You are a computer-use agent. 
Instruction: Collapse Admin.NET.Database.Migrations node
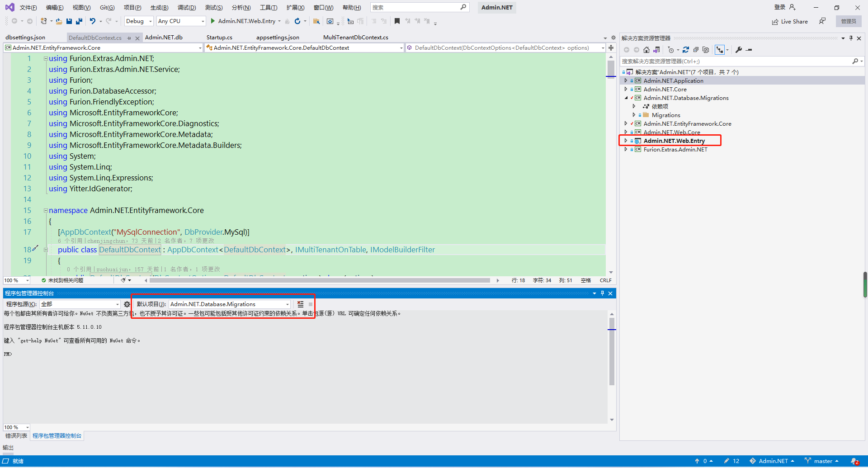[626, 98]
